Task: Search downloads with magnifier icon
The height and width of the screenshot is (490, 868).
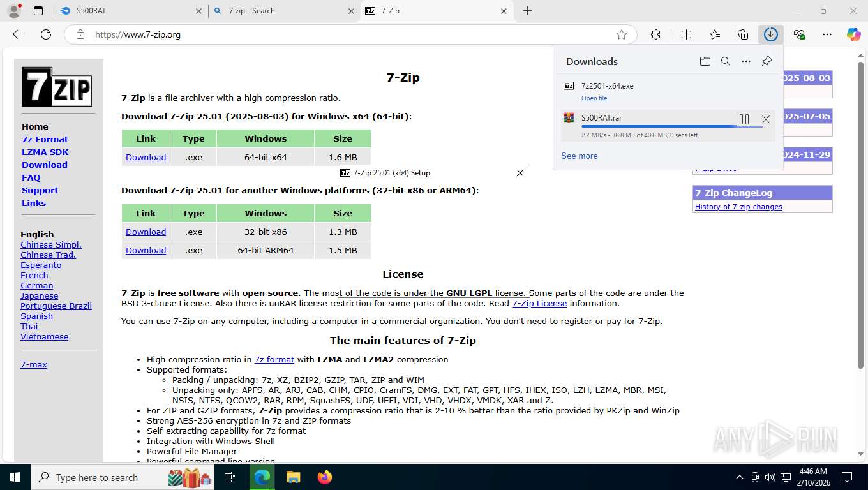Action: 725,61
